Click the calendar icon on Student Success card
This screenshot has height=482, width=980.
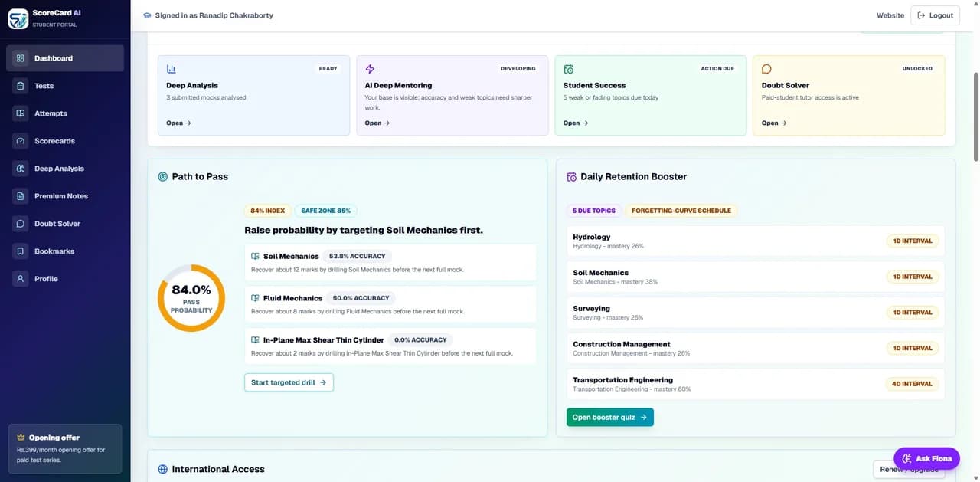point(569,69)
